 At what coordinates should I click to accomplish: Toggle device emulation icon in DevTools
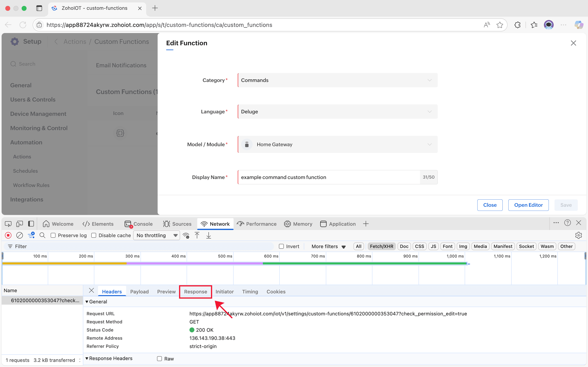pyautogui.click(x=19, y=224)
